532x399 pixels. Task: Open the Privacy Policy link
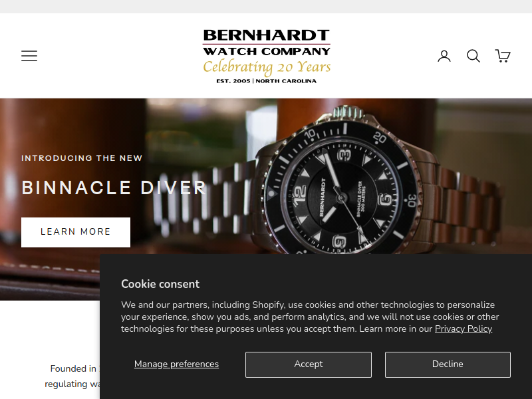coord(464,329)
